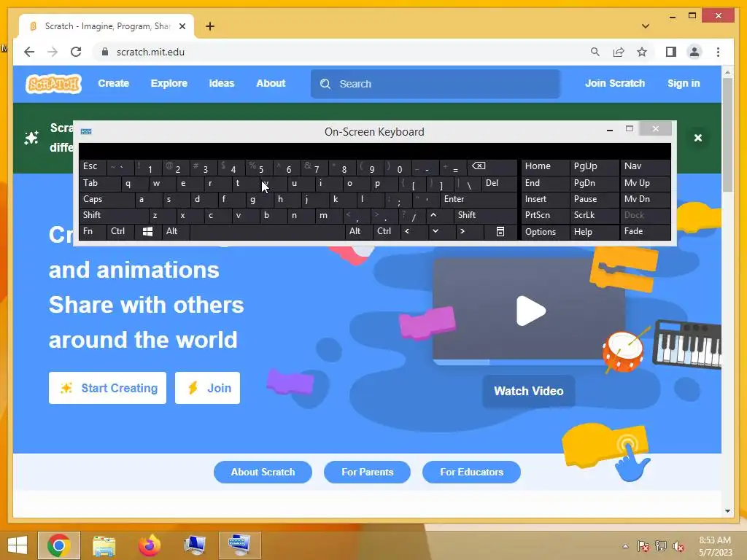The image size is (747, 560).
Task: Toggle the left Shift key
Action: 114,215
